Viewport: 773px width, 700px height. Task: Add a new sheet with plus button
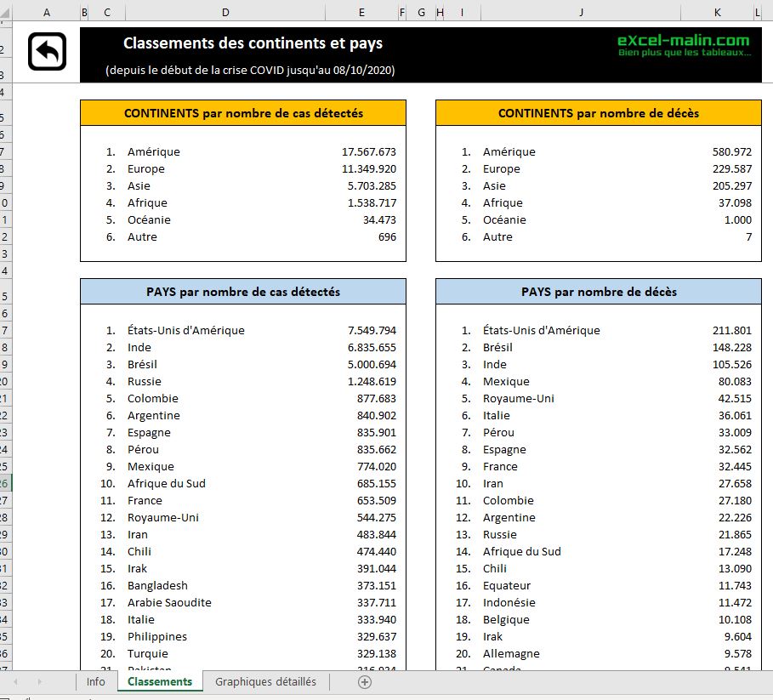pos(365,681)
